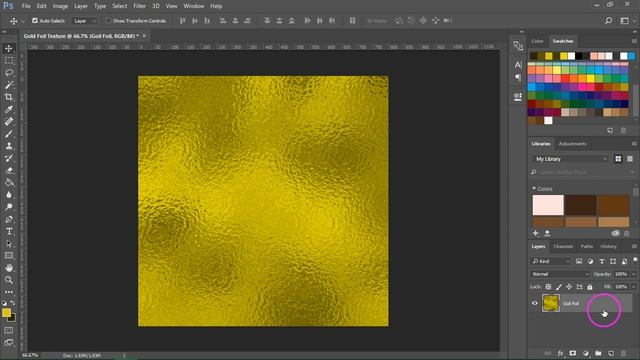640x360 pixels.
Task: Select the Hand tool
Action: click(9, 268)
